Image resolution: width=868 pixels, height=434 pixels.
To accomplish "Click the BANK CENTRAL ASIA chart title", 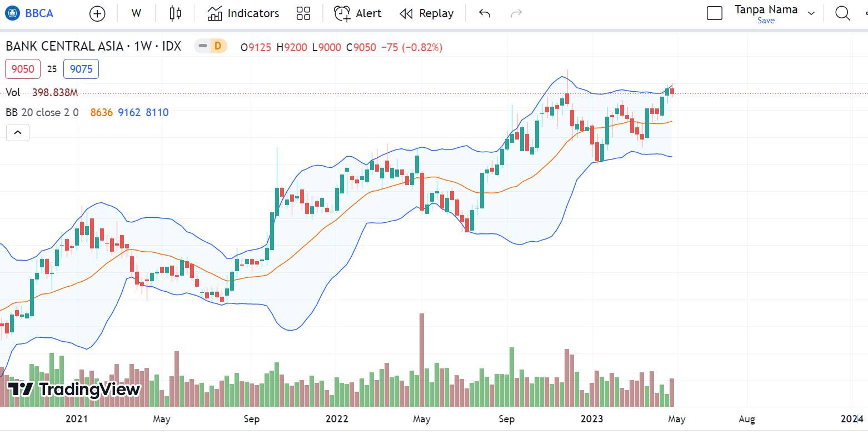I will point(93,47).
